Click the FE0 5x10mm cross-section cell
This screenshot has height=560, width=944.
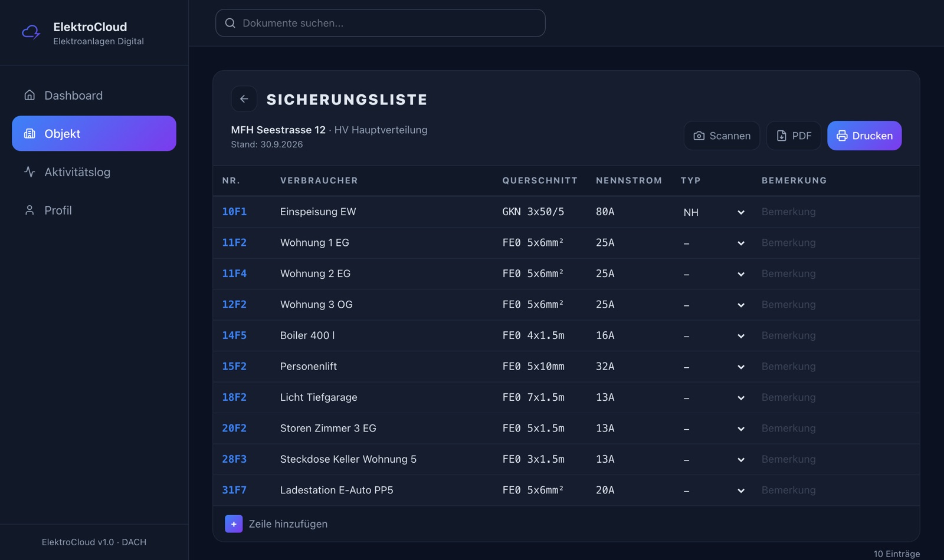click(533, 366)
